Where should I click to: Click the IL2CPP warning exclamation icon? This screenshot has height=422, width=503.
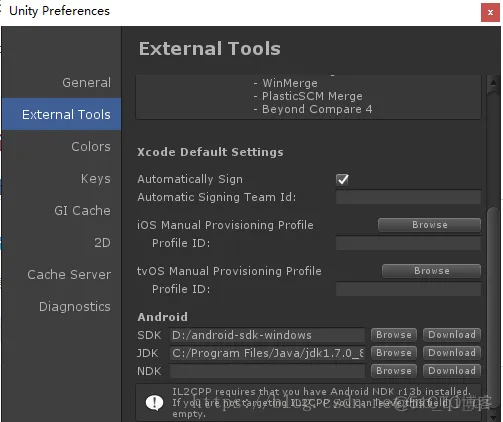point(154,402)
